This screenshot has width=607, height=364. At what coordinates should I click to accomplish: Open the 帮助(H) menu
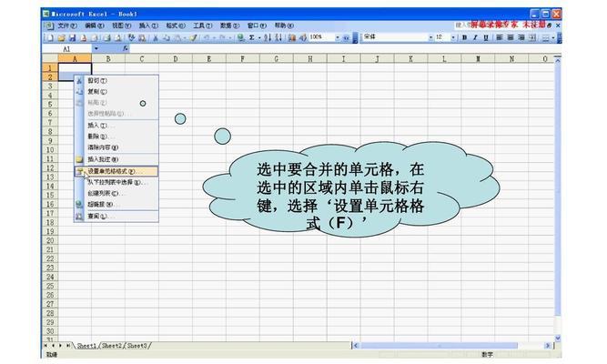click(284, 25)
